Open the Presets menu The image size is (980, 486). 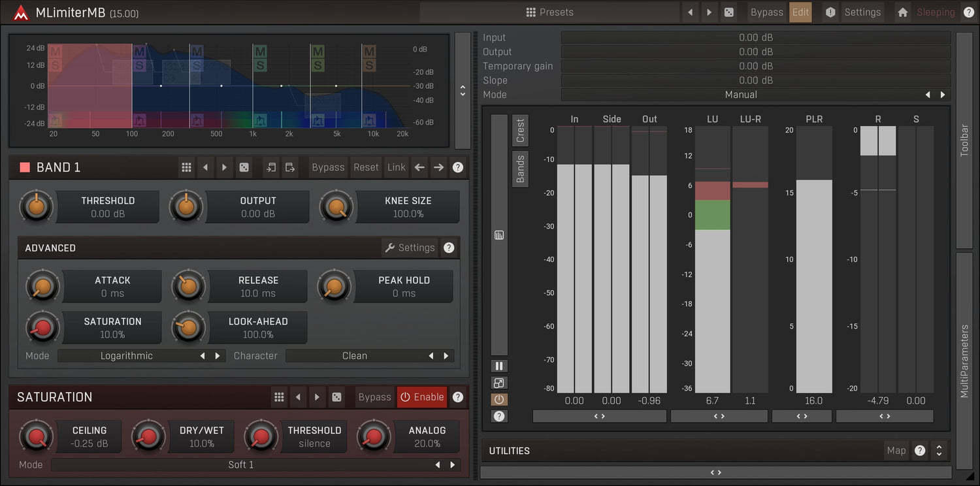tap(549, 12)
